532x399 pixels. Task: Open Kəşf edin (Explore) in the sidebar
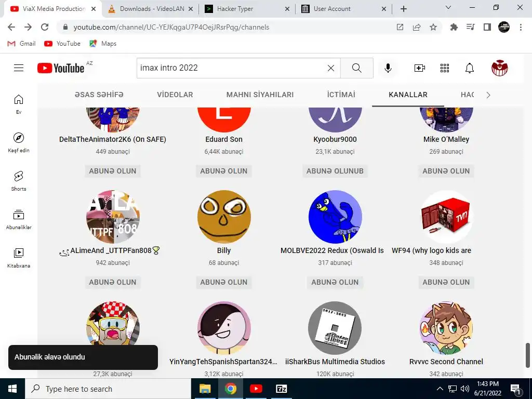coord(19,142)
